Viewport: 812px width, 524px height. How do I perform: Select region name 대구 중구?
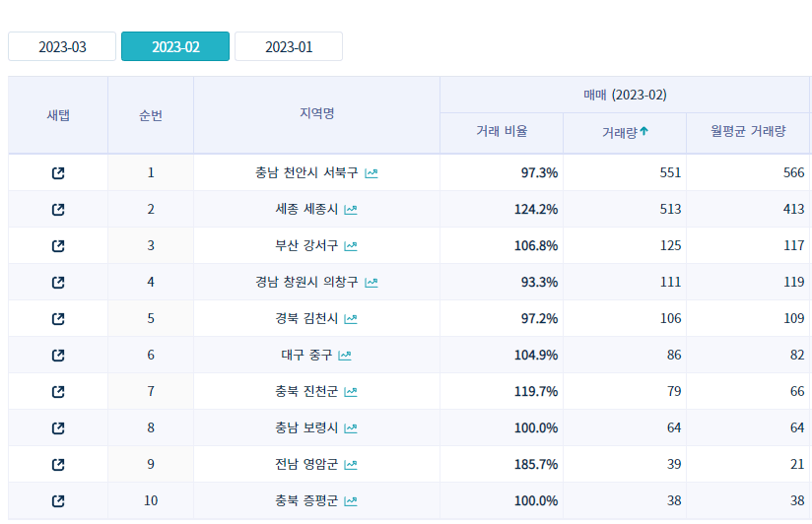tap(306, 356)
